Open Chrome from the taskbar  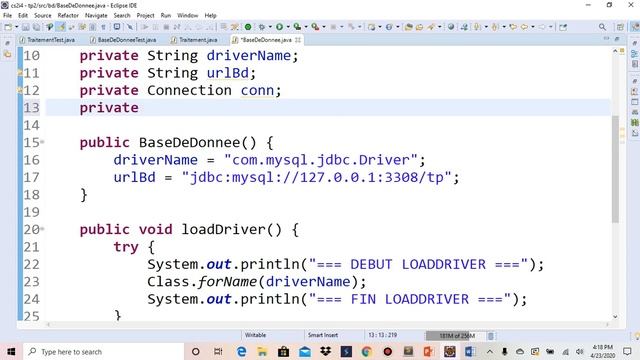pyautogui.click(x=367, y=351)
